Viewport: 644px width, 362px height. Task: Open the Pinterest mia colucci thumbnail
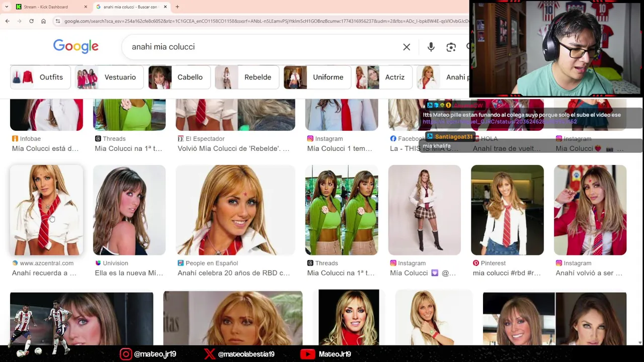pos(507,210)
